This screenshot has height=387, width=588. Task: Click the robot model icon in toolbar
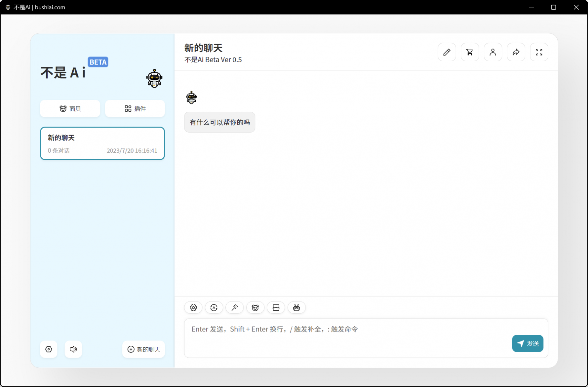coord(296,308)
